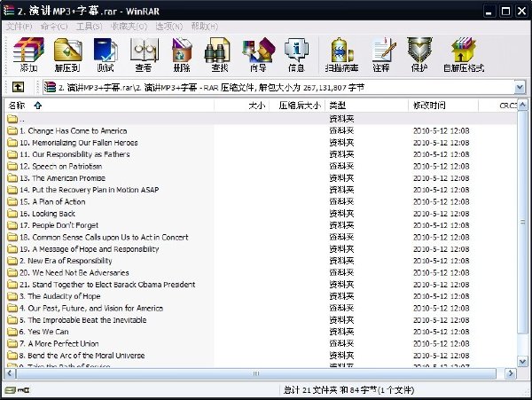
Task: Select the parent '..' folder icon
Action: 12,119
